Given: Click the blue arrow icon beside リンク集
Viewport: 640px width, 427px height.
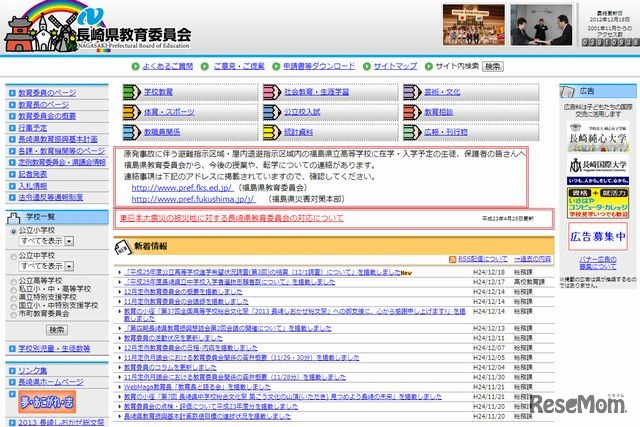Looking at the screenshot, I should tap(12, 371).
